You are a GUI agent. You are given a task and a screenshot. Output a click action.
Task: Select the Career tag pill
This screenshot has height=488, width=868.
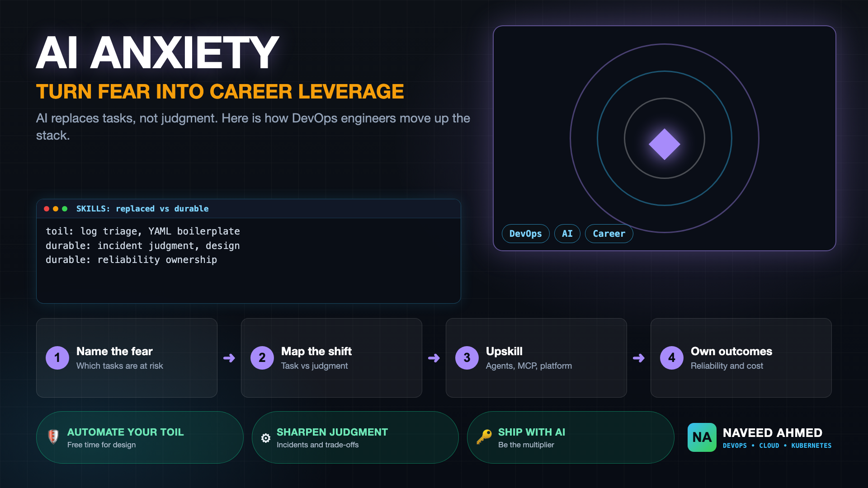point(609,234)
